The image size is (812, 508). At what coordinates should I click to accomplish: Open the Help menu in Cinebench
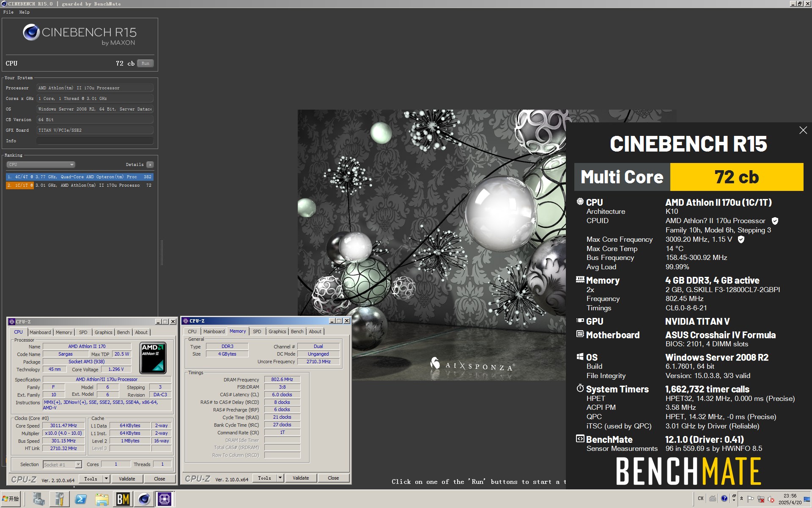[25, 12]
